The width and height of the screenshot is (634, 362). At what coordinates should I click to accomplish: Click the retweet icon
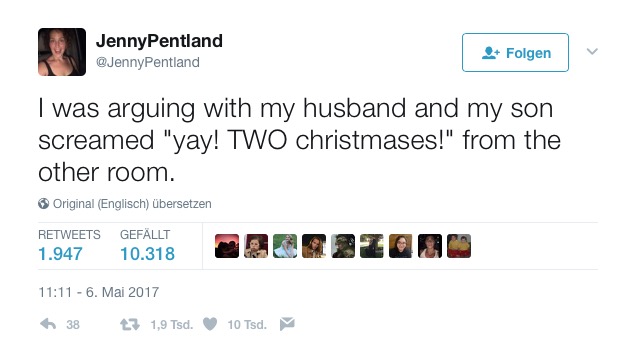tap(129, 324)
